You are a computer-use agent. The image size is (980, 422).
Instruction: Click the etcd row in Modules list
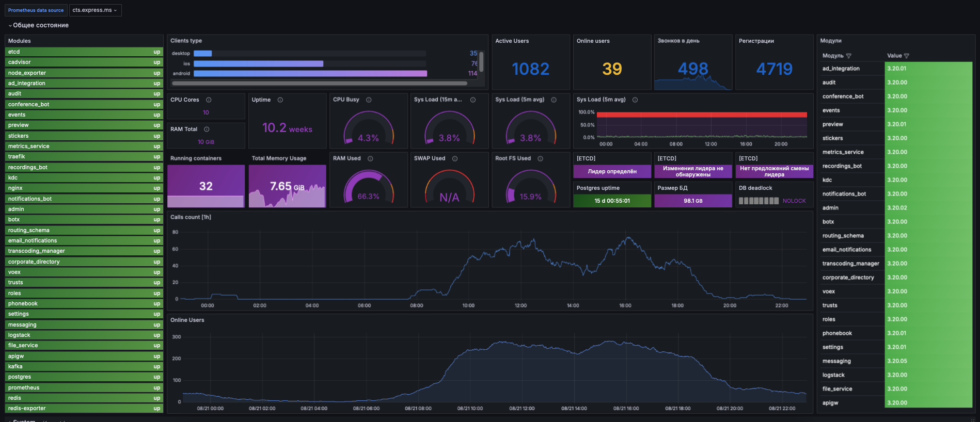point(84,52)
